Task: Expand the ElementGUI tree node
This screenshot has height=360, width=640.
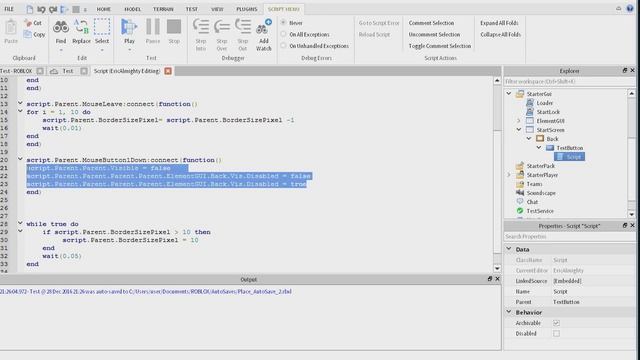Action: click(x=519, y=121)
